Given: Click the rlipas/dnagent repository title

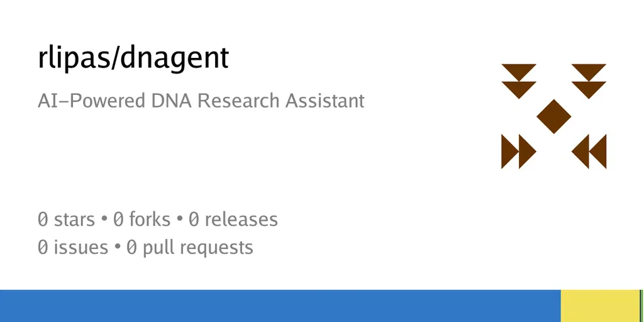Looking at the screenshot, I should pos(133,58).
